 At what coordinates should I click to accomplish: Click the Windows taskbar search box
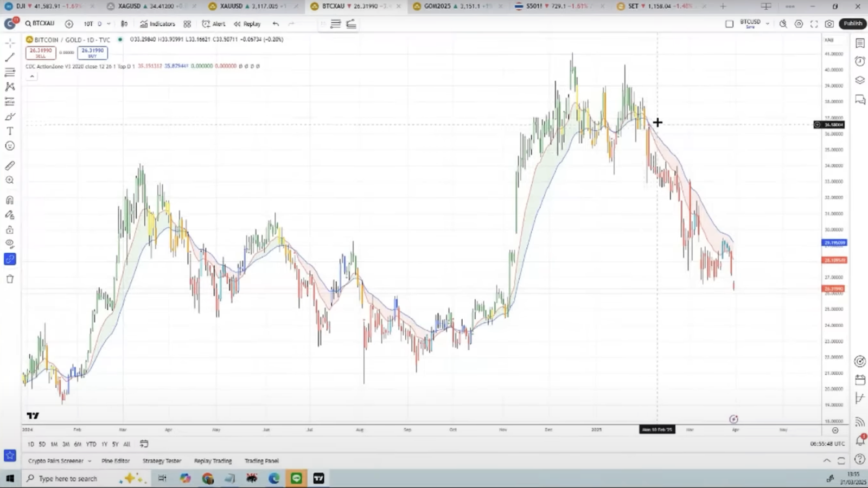(68, 478)
